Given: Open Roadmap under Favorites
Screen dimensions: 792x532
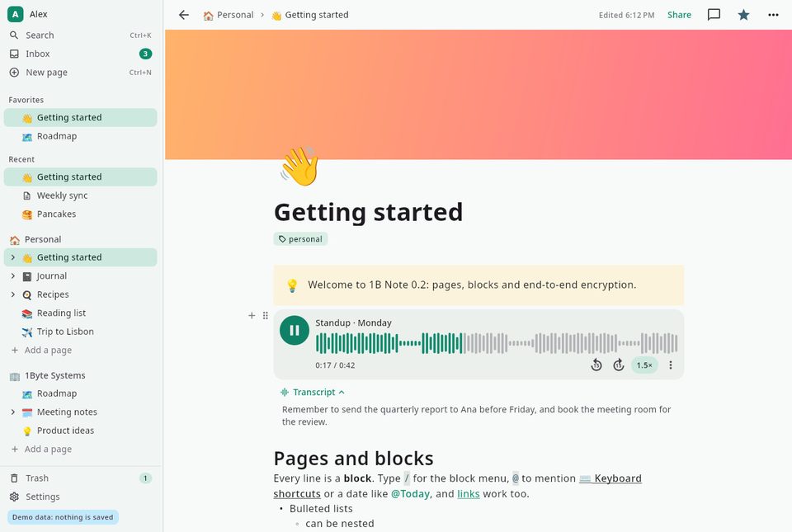Looking at the screenshot, I should [x=81, y=136].
